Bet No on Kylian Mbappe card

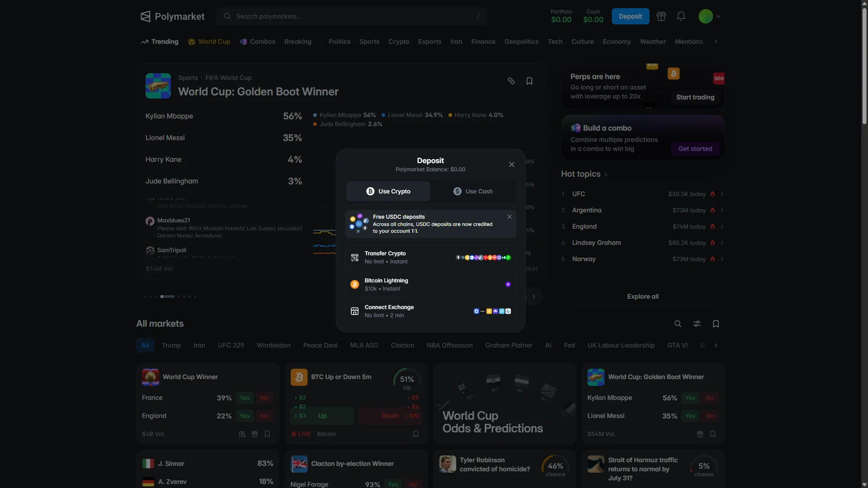[x=710, y=398]
